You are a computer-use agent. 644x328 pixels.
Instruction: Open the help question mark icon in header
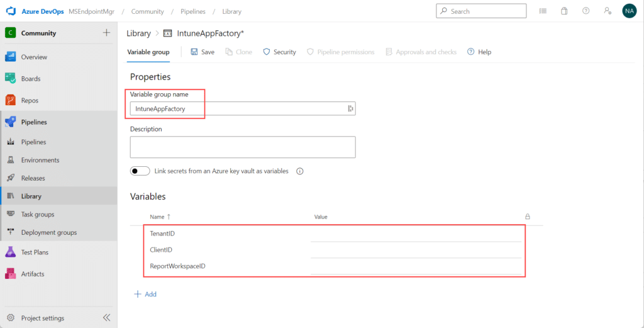pyautogui.click(x=586, y=11)
